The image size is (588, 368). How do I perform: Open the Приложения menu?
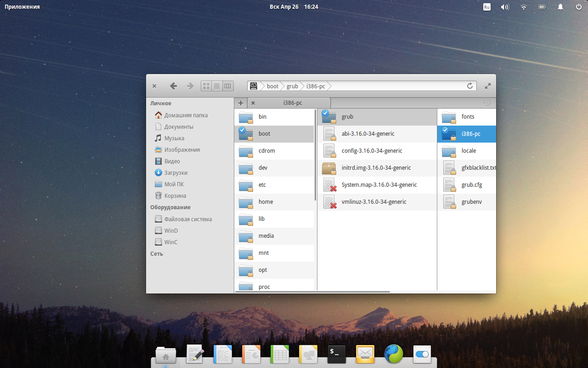point(22,7)
